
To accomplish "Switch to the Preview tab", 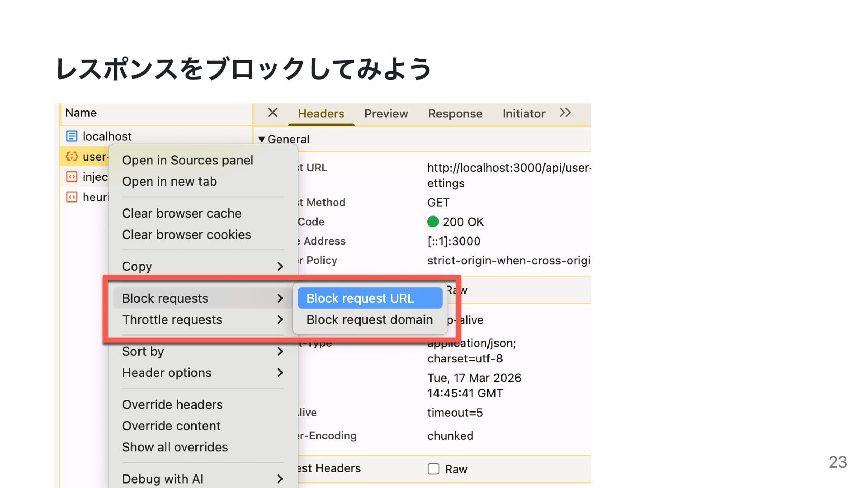I will pos(386,113).
